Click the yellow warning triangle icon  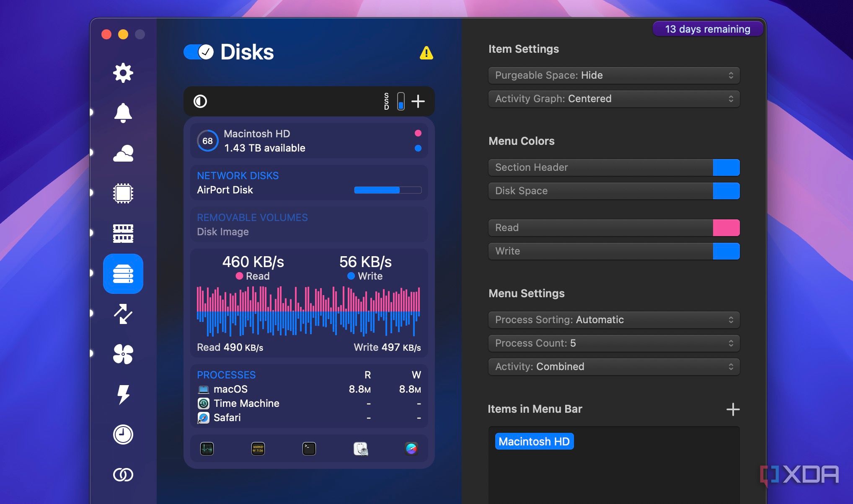pyautogui.click(x=426, y=53)
